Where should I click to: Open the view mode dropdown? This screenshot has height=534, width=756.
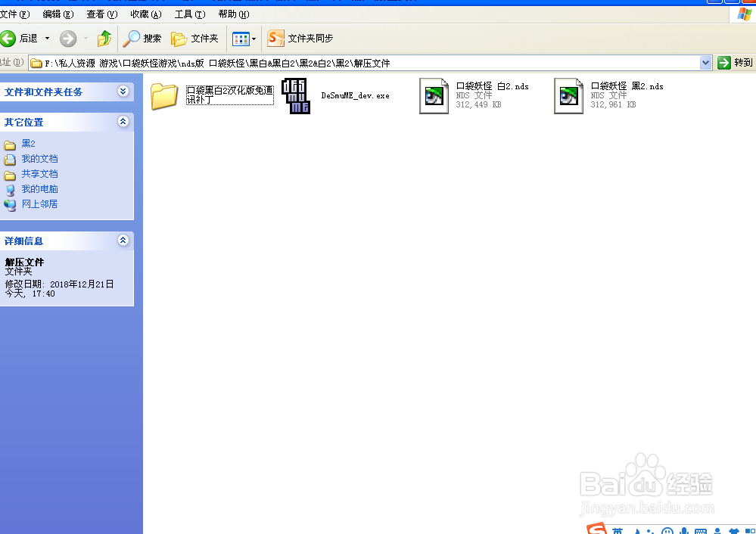(254, 39)
